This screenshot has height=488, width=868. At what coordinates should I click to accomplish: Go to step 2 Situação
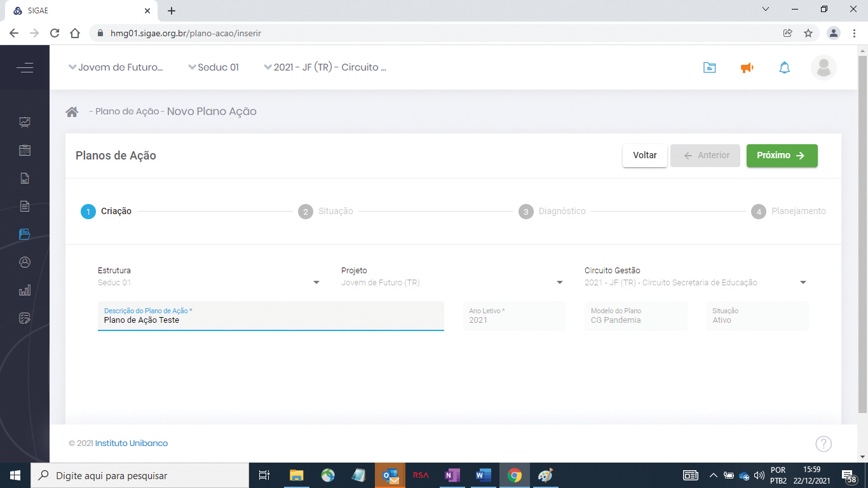coord(325,211)
